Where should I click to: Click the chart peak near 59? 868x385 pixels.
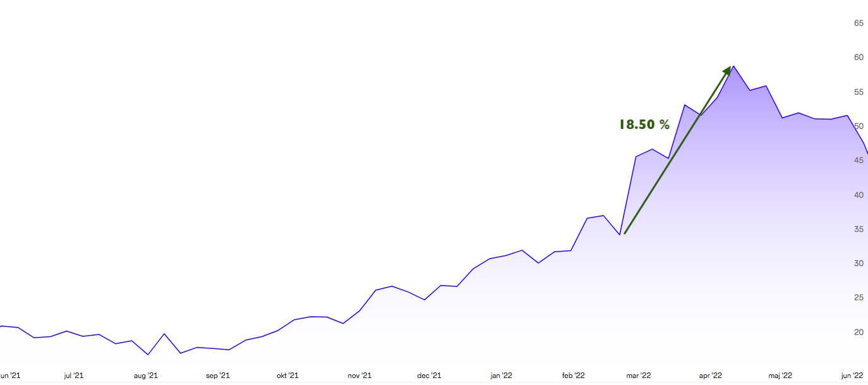[x=733, y=66]
